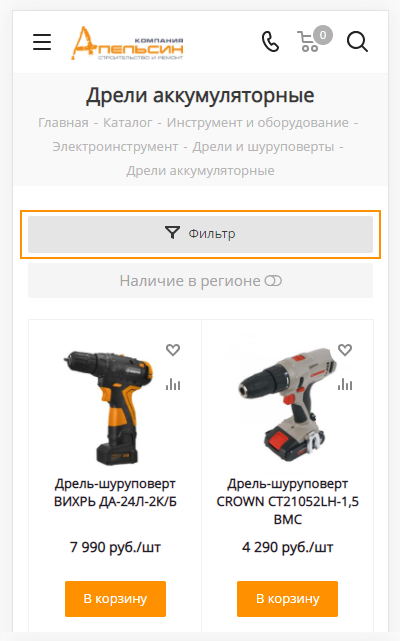Image resolution: width=400 pixels, height=641 pixels.
Task: Open the shopping cart icon
Action: point(314,39)
